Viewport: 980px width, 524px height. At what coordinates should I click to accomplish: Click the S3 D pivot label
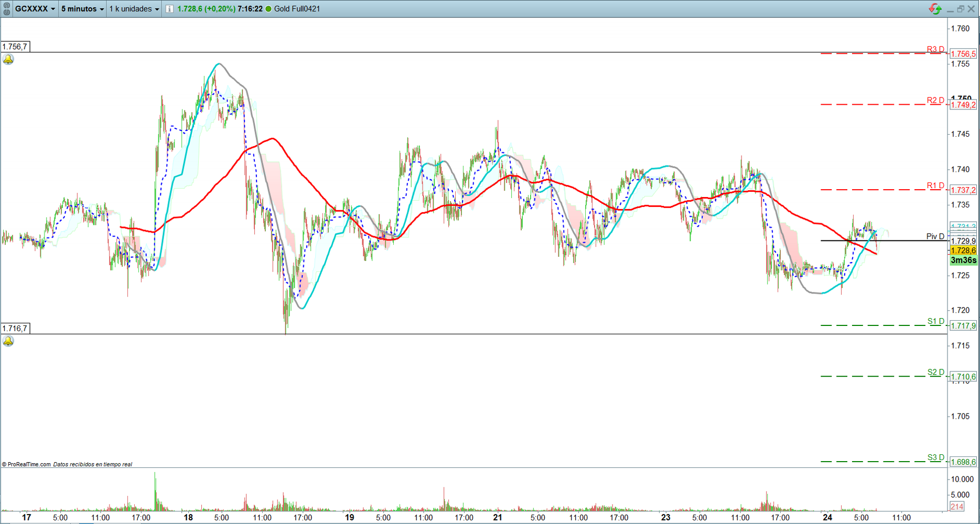point(936,457)
